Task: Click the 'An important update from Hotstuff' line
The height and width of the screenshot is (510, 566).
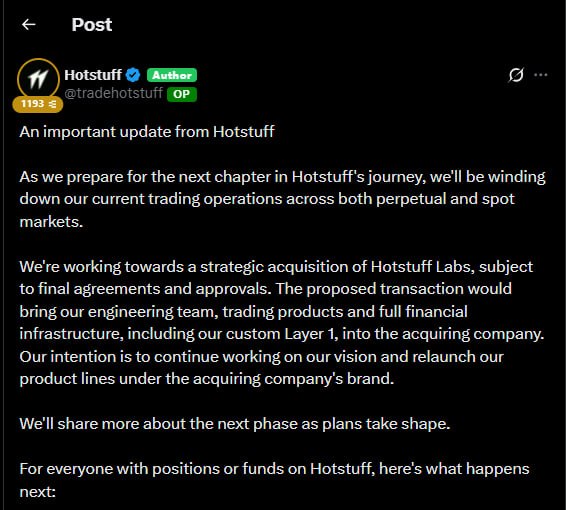Action: (147, 132)
